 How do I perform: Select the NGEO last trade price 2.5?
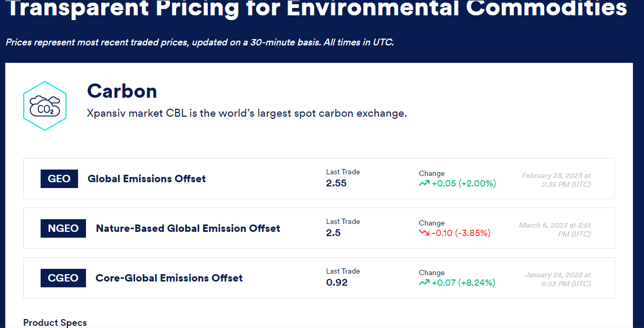[x=333, y=233]
